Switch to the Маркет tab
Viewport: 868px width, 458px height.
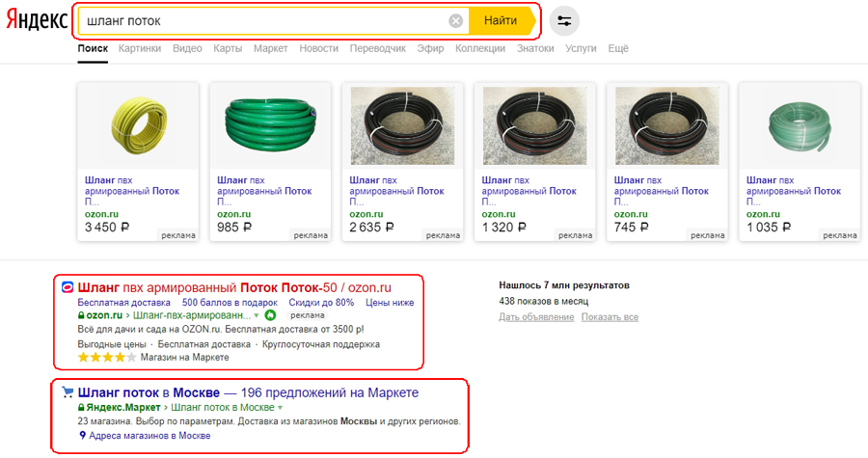tap(271, 48)
